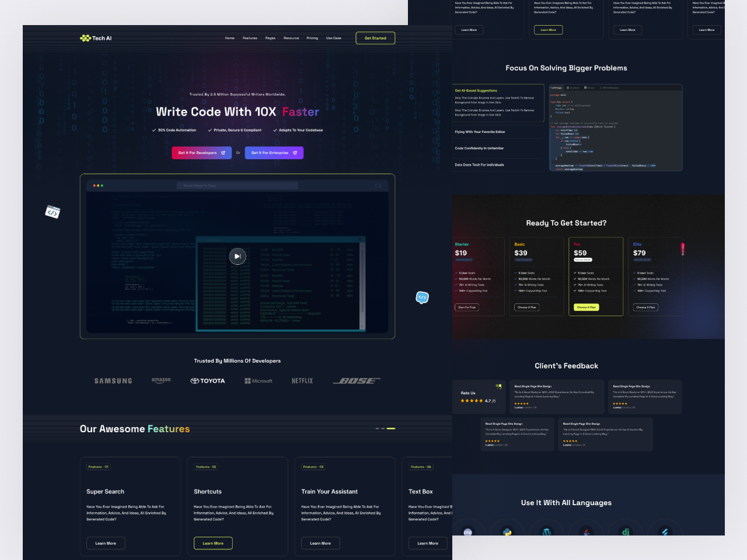Click the Features - 02 tag
747x560 pixels.
206,467
